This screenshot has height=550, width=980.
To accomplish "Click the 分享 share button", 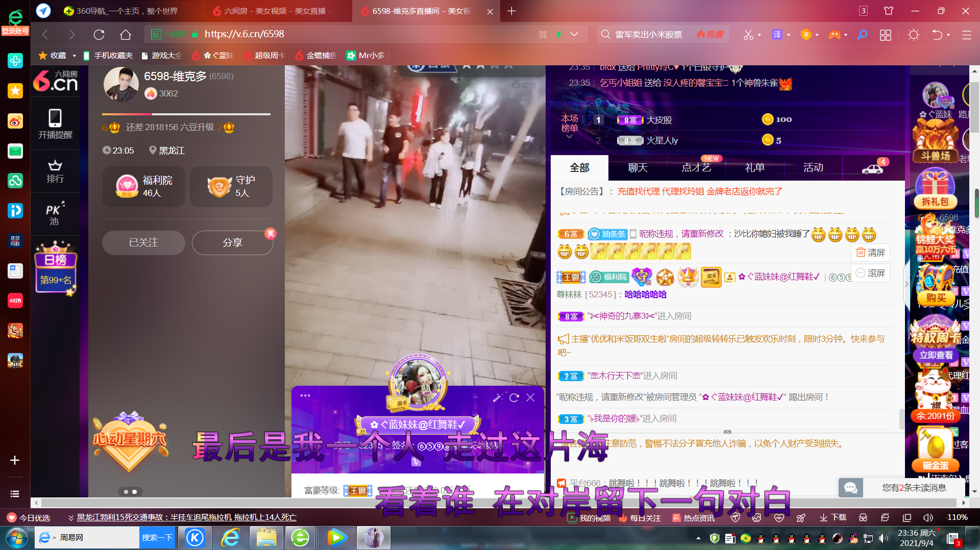I will tap(232, 242).
